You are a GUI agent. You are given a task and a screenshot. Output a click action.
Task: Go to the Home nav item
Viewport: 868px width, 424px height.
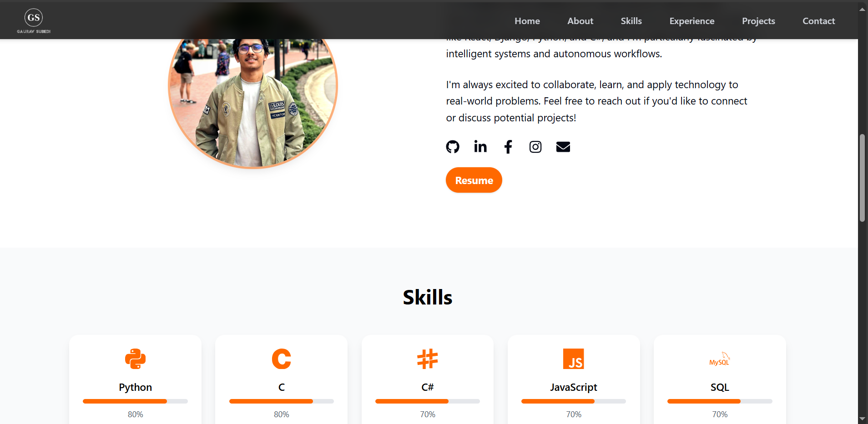[527, 21]
